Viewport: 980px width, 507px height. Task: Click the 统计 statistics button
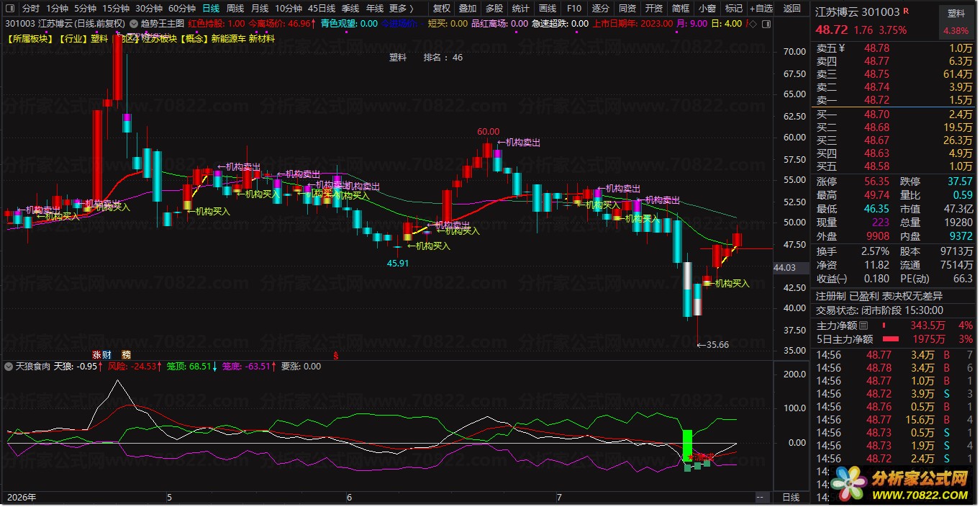click(x=521, y=9)
